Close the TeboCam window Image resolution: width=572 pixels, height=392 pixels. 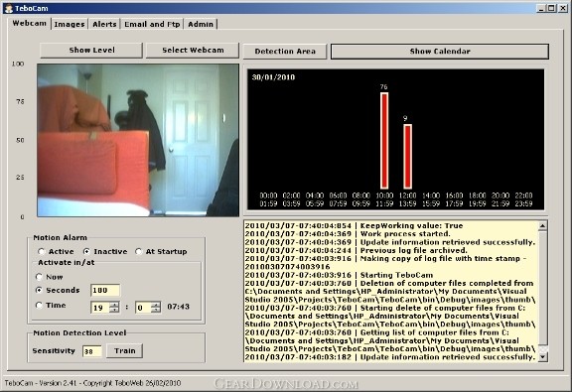tap(563, 8)
